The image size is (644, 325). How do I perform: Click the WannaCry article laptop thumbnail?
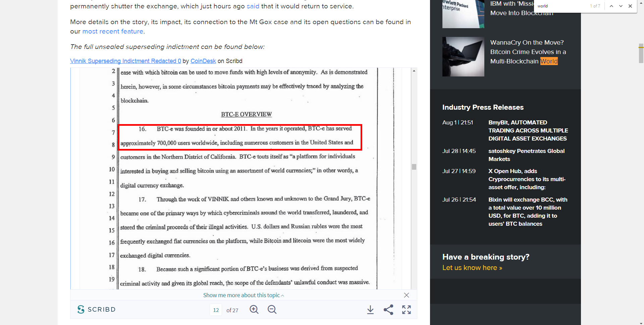click(x=463, y=57)
